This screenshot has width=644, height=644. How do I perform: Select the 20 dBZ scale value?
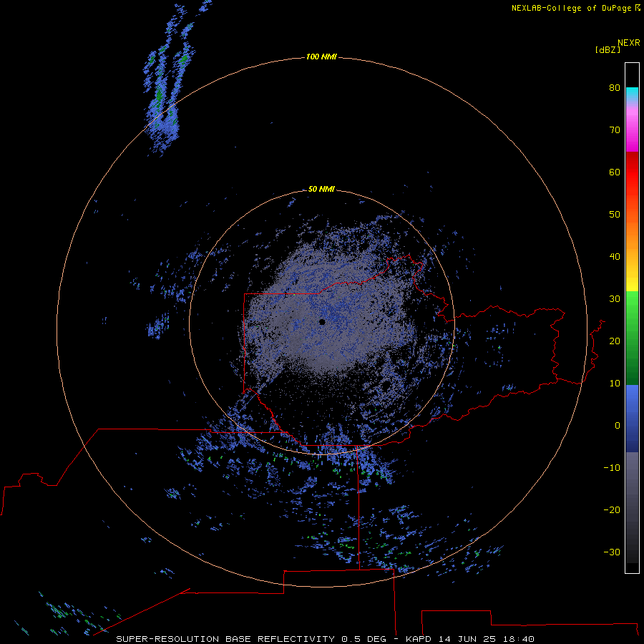[615, 341]
